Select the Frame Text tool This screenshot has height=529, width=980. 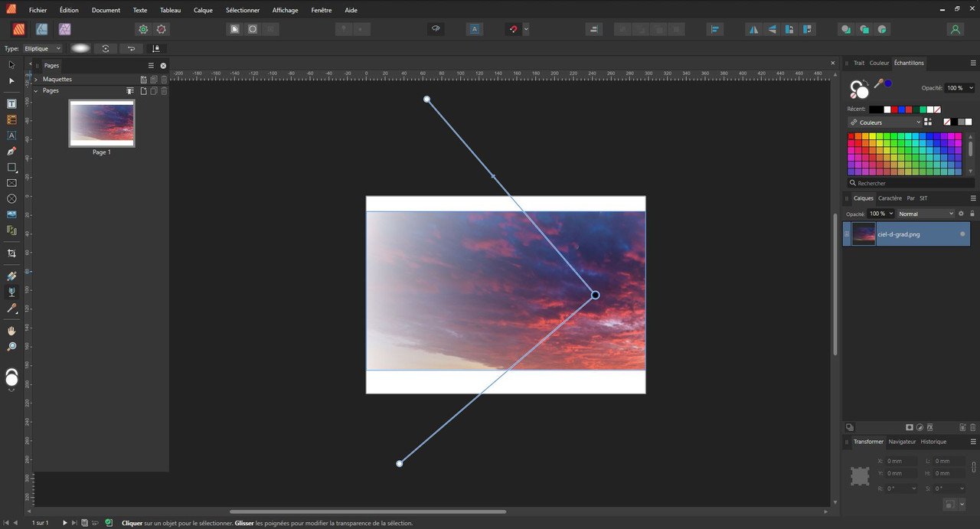(11, 103)
